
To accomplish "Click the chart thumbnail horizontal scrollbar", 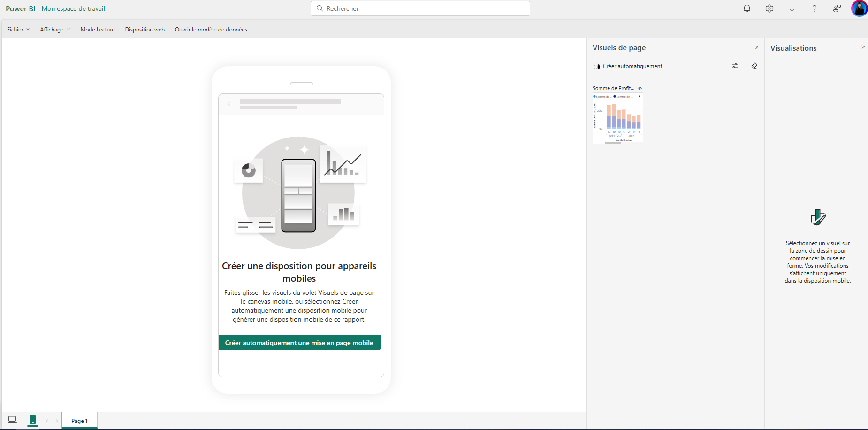I will click(613, 143).
